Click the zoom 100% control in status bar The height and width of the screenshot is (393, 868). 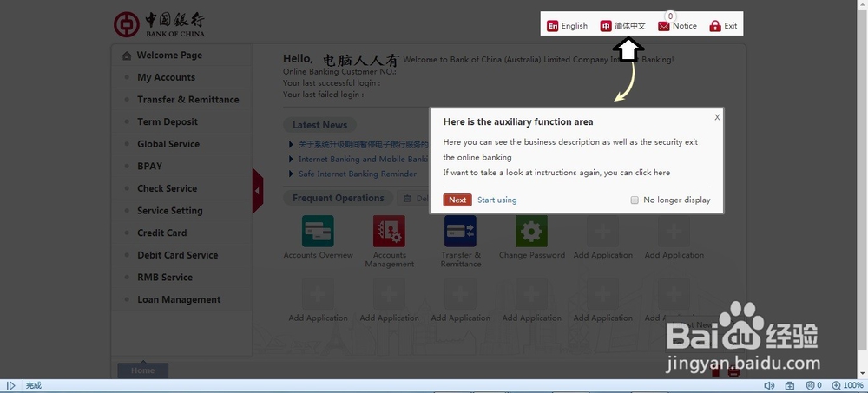click(x=847, y=385)
